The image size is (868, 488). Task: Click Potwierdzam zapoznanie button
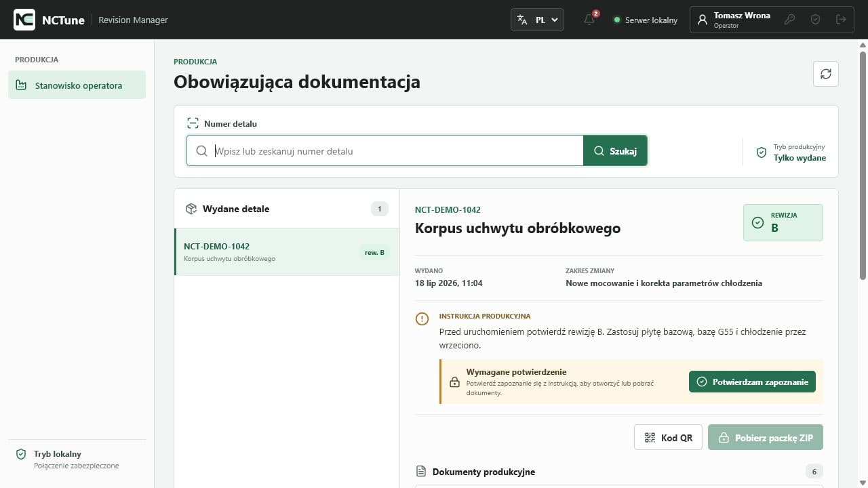[752, 382]
